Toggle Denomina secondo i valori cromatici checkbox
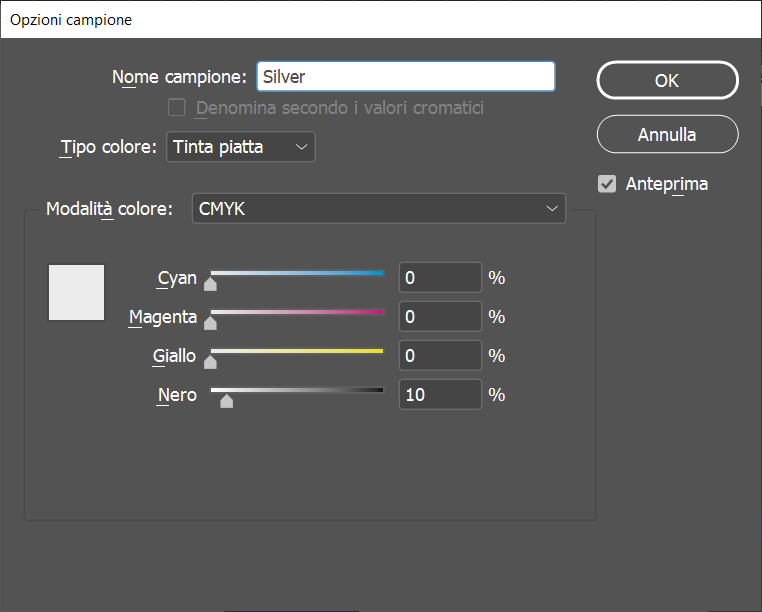Image resolution: width=762 pixels, height=612 pixels. (x=176, y=107)
